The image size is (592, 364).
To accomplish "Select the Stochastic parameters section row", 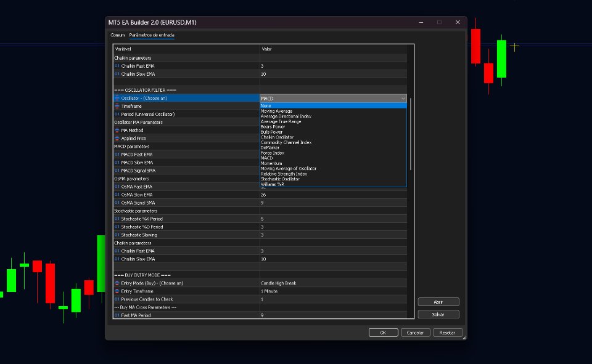I will tap(260, 211).
